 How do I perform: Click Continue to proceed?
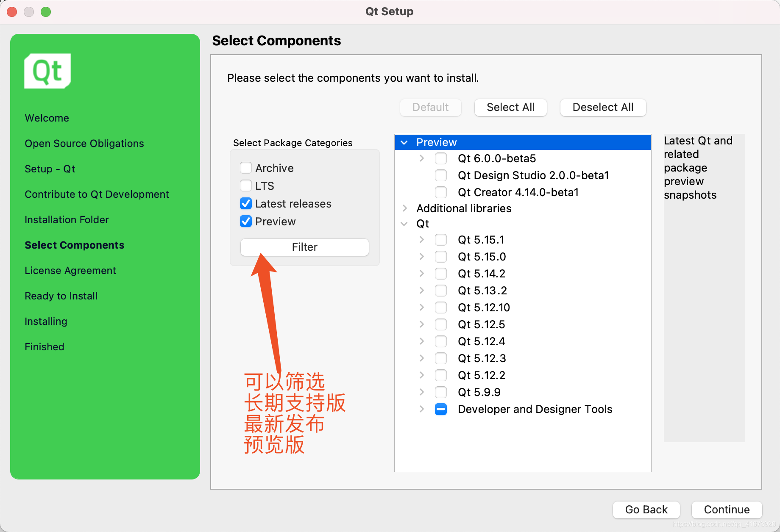coord(727,510)
